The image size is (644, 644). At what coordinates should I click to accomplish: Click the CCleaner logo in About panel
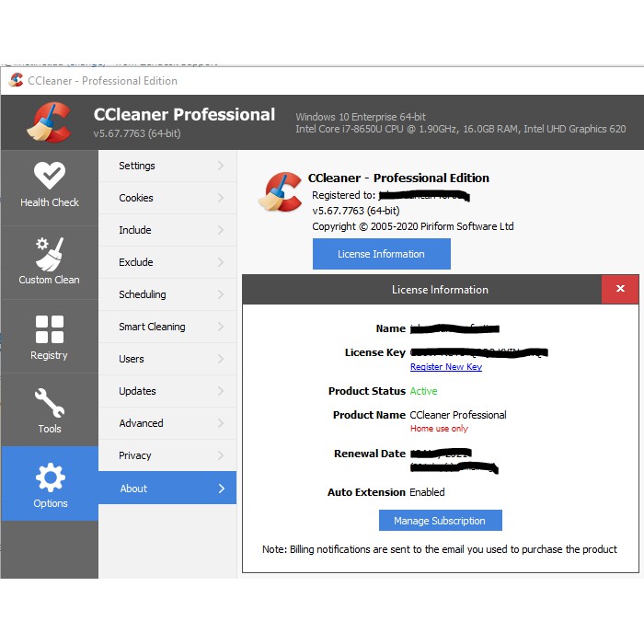[x=280, y=192]
